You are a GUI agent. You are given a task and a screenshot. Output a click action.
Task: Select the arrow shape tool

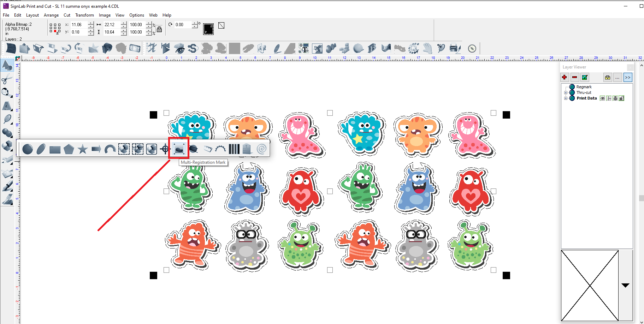(96, 149)
